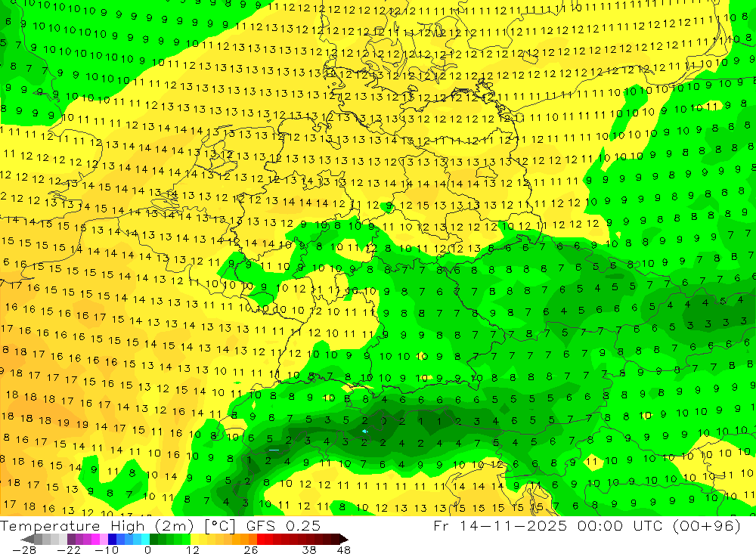
Task: Click the date "Fr 14-11-2025"
Action: (500, 525)
